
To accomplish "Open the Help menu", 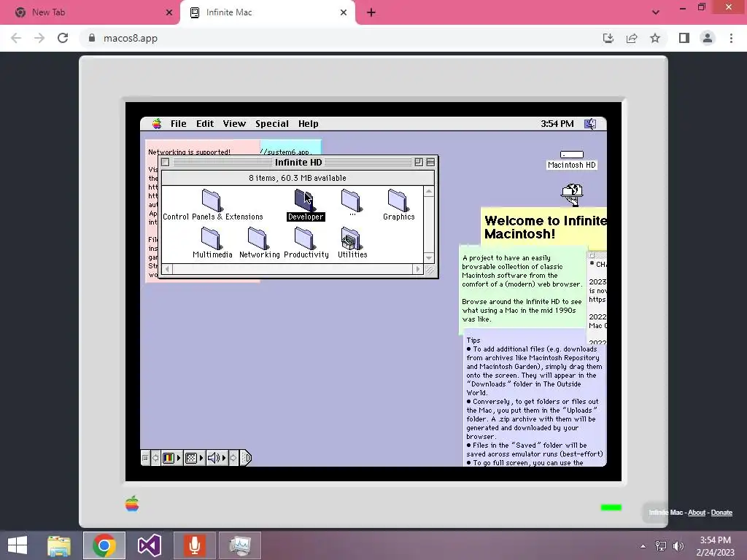I will click(x=309, y=124).
